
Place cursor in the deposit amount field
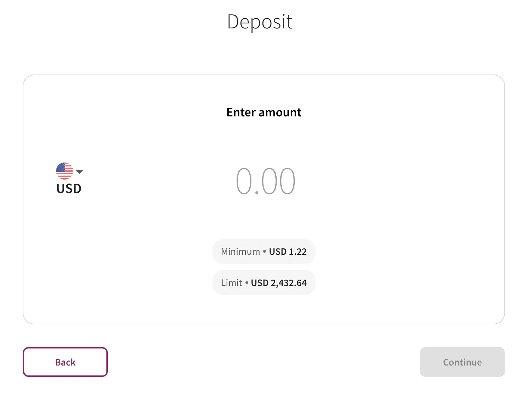click(265, 180)
